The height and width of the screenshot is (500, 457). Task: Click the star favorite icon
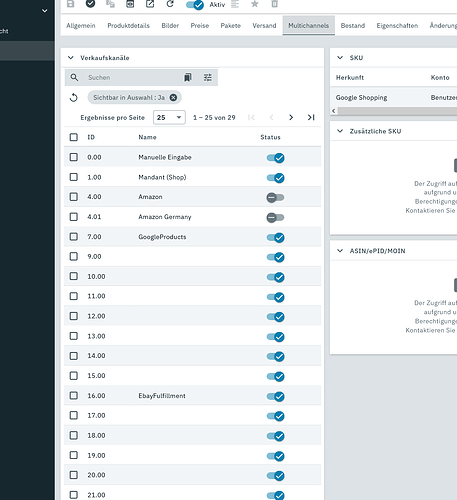click(x=255, y=4)
